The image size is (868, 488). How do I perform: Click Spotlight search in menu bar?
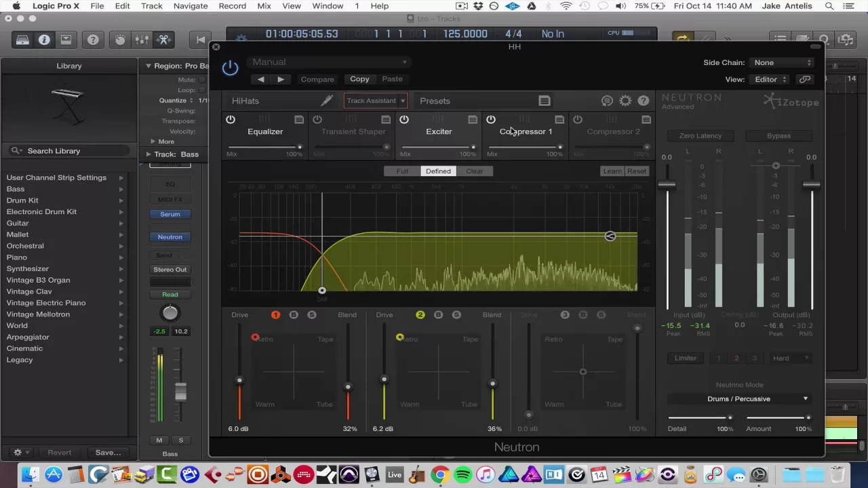[x=829, y=6]
